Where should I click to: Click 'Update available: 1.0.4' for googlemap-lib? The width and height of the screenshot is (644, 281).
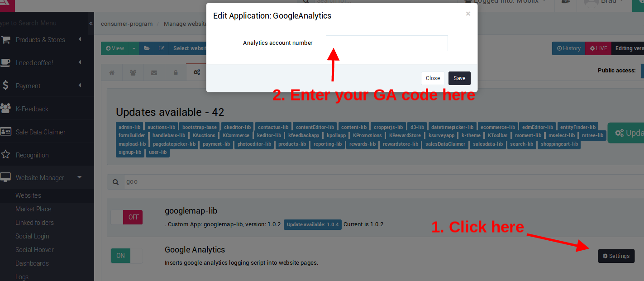tap(313, 224)
